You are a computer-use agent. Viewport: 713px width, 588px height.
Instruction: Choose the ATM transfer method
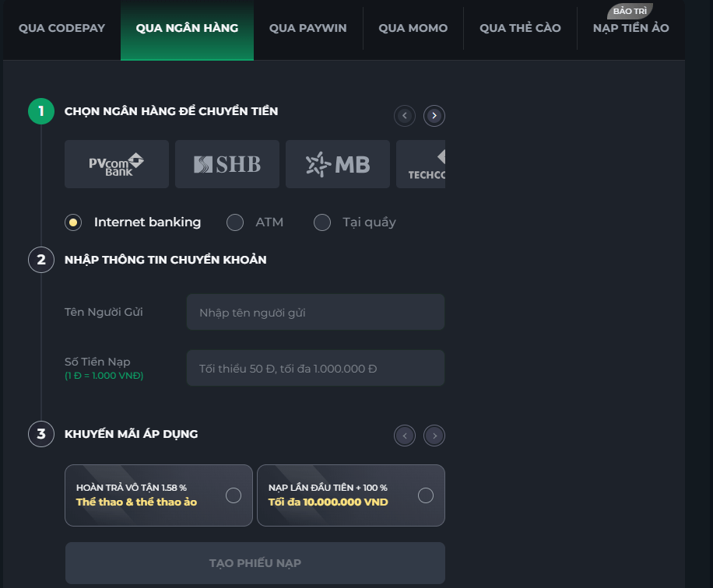click(235, 222)
